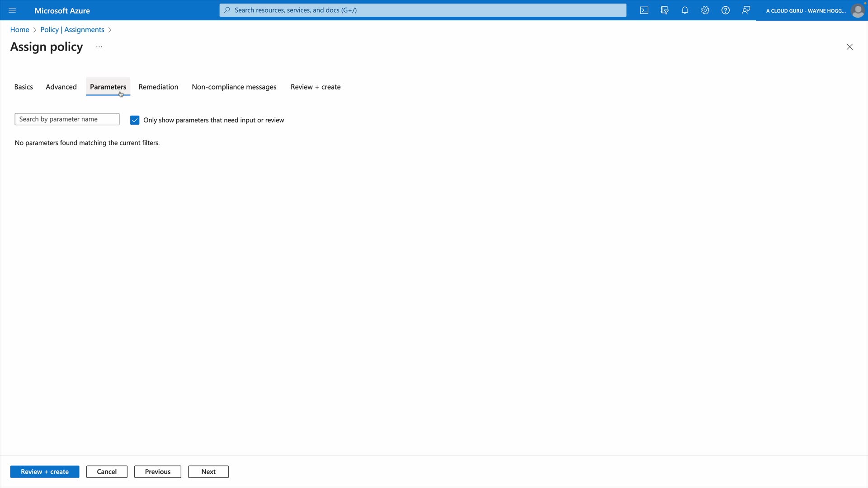Uncheck Only show parameters that need input

coord(135,120)
